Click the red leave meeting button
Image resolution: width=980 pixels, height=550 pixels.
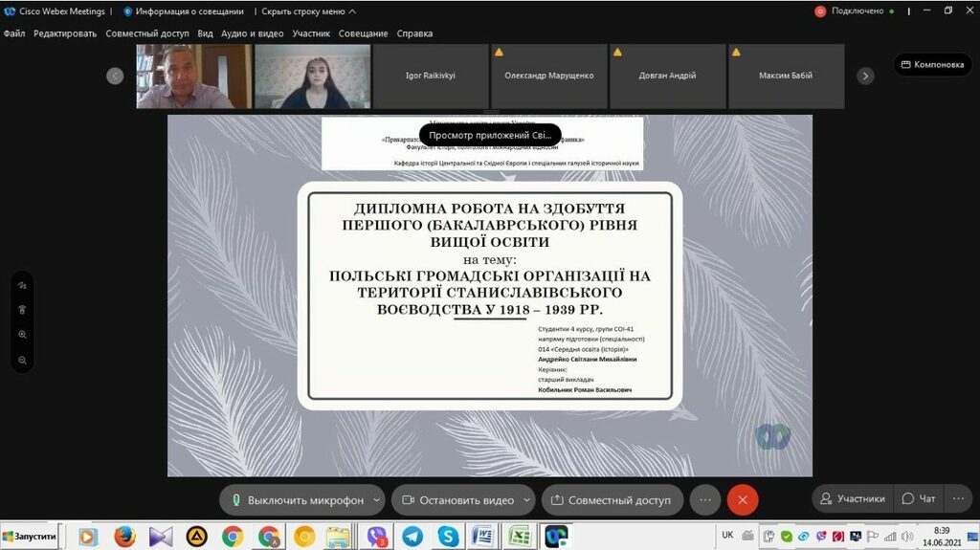[742, 499]
